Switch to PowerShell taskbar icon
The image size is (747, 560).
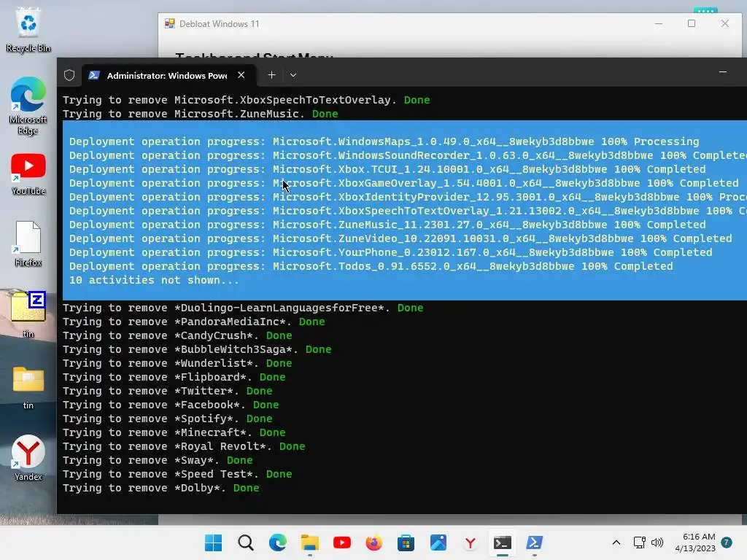coord(534,542)
